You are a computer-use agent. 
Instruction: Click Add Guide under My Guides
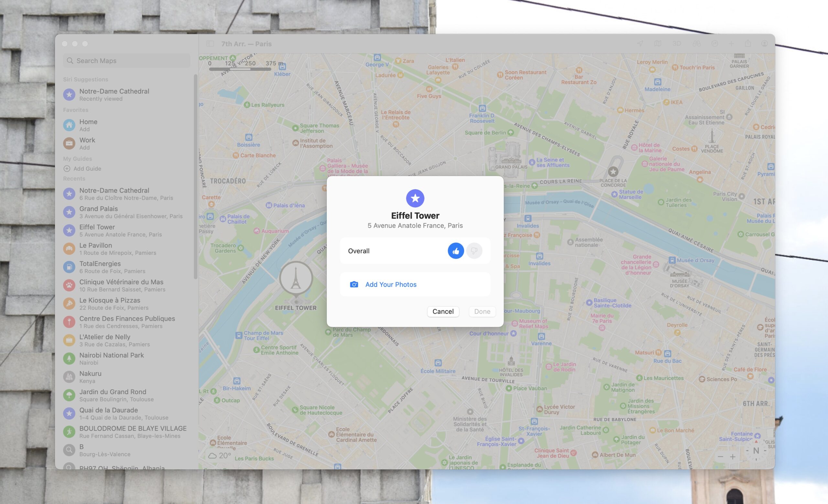[x=82, y=168]
